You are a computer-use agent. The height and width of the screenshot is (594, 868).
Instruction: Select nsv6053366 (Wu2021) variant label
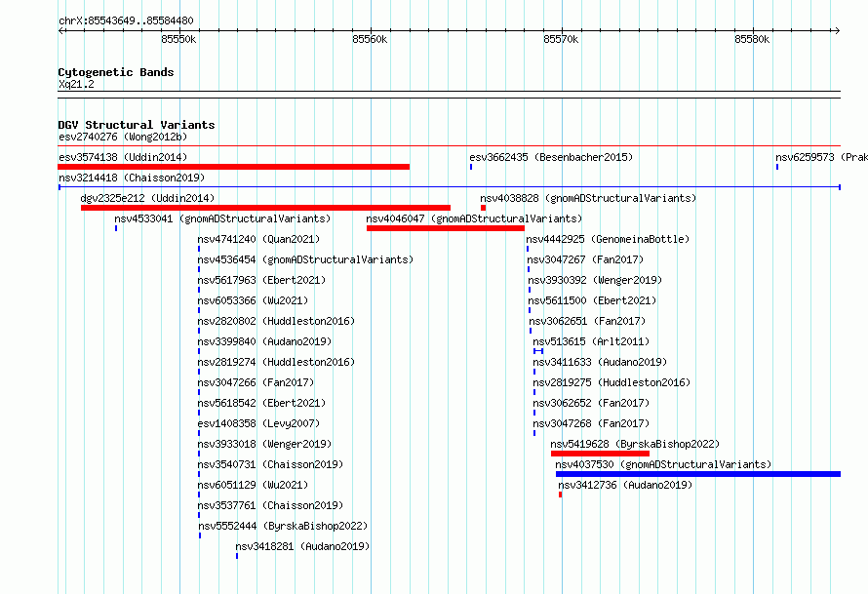pyautogui.click(x=253, y=300)
